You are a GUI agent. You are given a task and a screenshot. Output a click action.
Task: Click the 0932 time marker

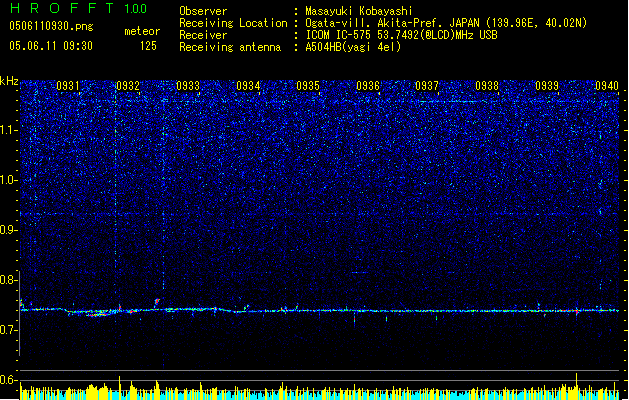pyautogui.click(x=128, y=86)
